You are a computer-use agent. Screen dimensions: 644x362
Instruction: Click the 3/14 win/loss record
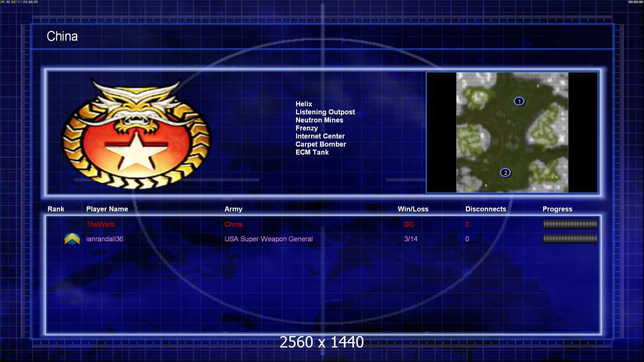411,239
